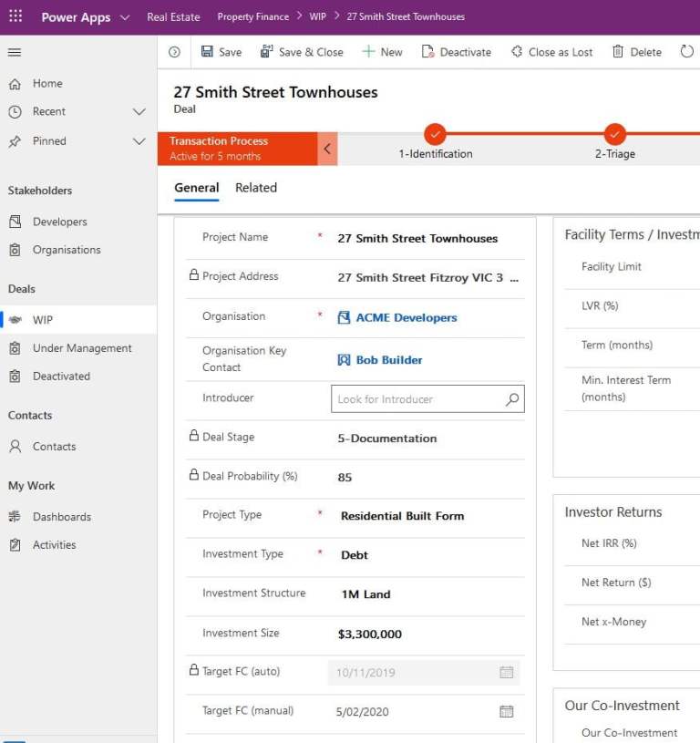Switch to the General tab
The width and height of the screenshot is (700, 743).
click(197, 188)
